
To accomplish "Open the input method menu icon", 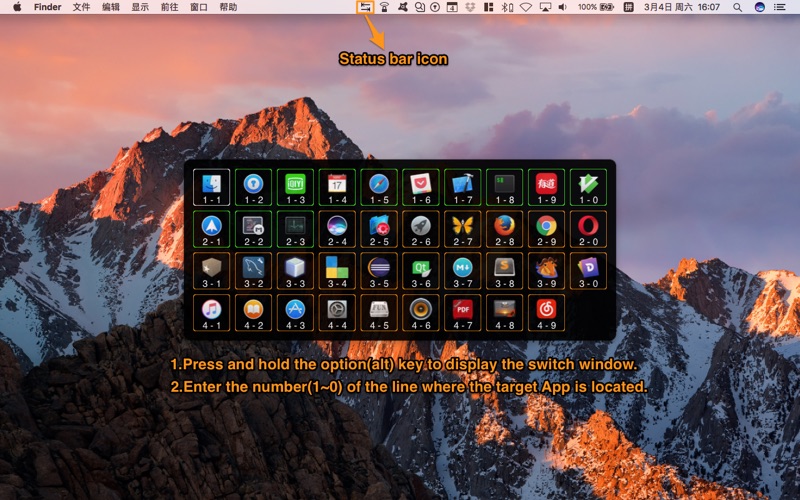I will [x=629, y=7].
